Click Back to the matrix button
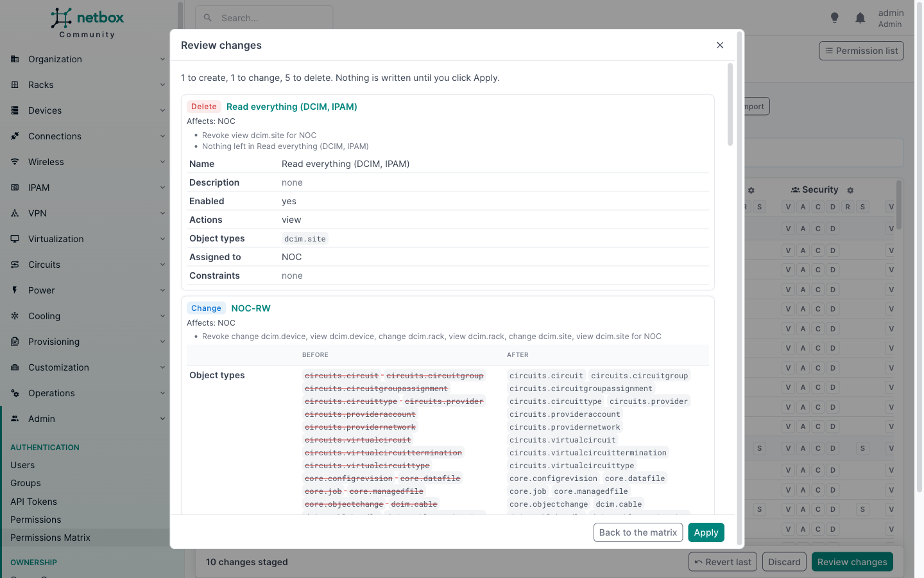Screen dimensions: 924x578 pos(638,532)
